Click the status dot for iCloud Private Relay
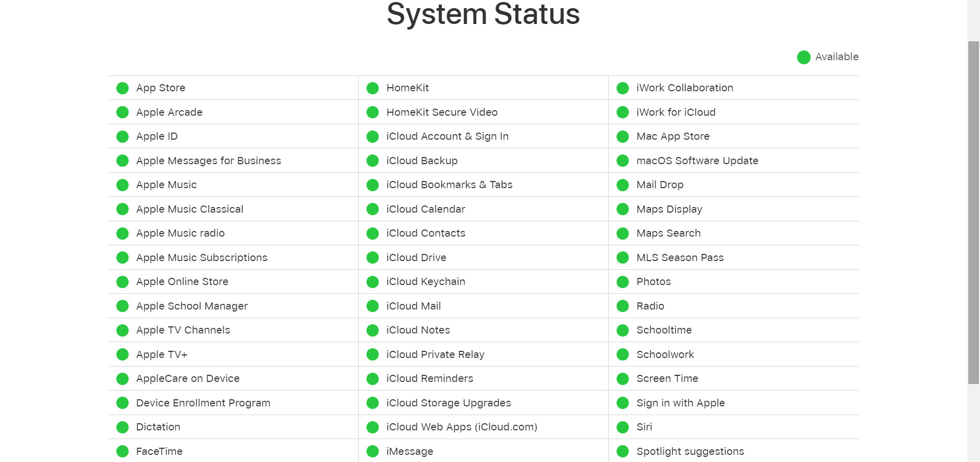The width and height of the screenshot is (980, 462). pyautogui.click(x=372, y=354)
